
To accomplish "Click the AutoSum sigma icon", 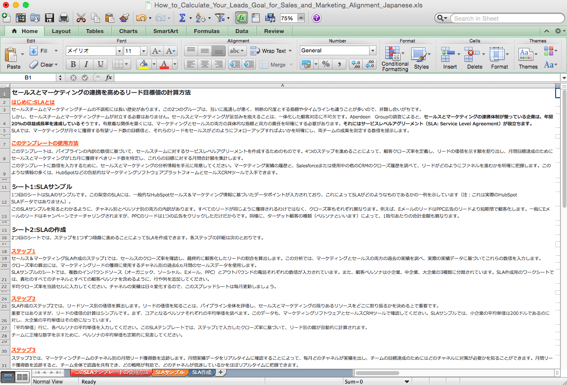I will pos(182,18).
